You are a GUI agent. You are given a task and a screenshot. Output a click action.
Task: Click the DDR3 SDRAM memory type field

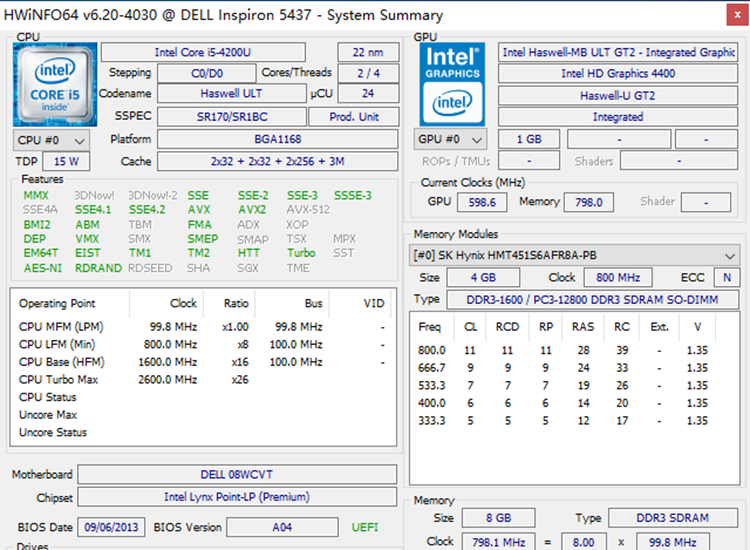click(673, 518)
